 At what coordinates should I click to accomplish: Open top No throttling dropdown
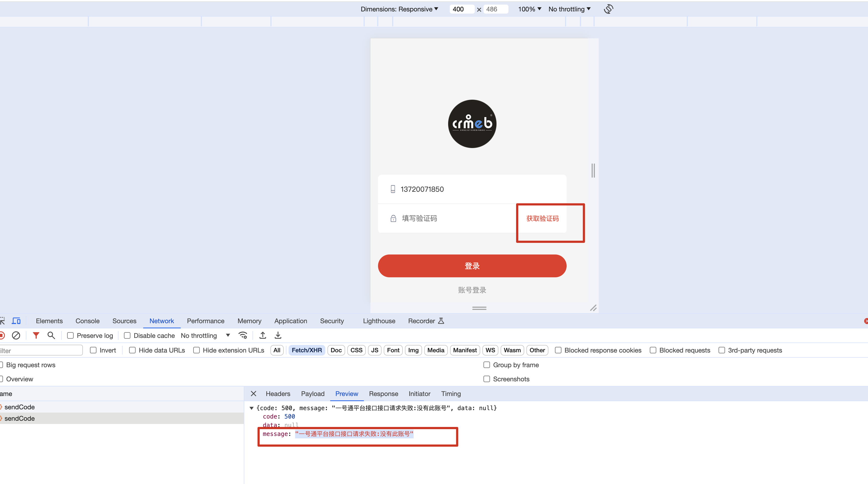pyautogui.click(x=569, y=9)
